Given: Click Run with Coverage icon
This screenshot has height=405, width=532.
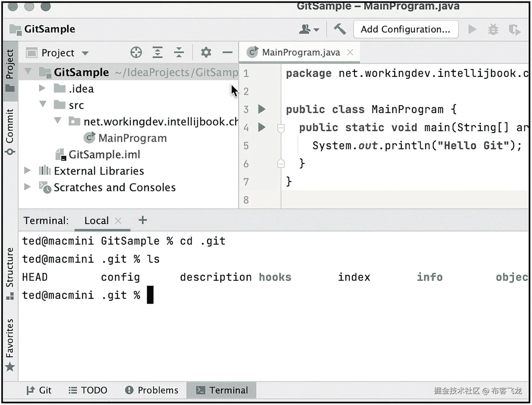Looking at the screenshot, I should (x=514, y=30).
